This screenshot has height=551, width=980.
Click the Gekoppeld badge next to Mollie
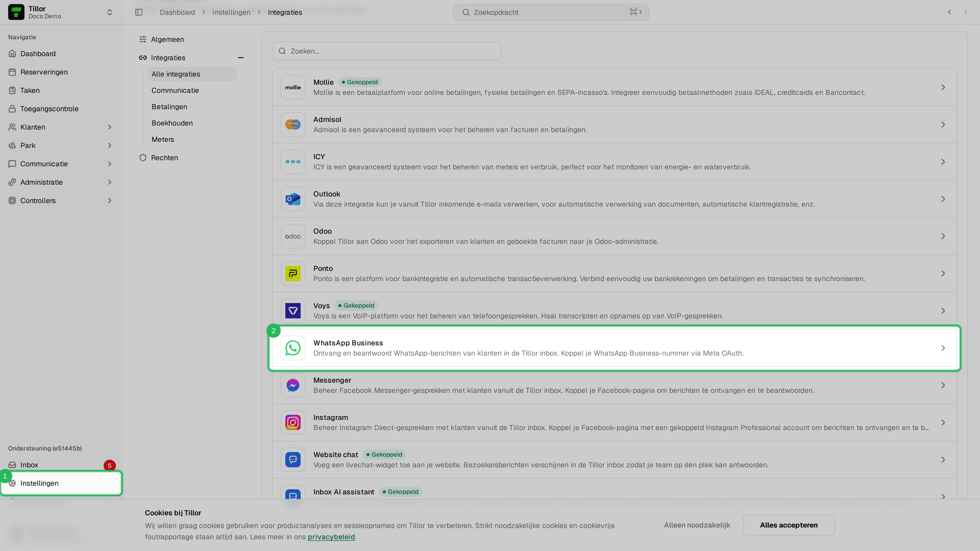360,82
